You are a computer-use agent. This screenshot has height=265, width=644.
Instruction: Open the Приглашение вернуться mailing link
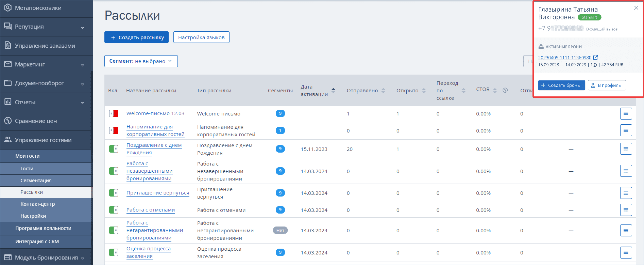[158, 193]
